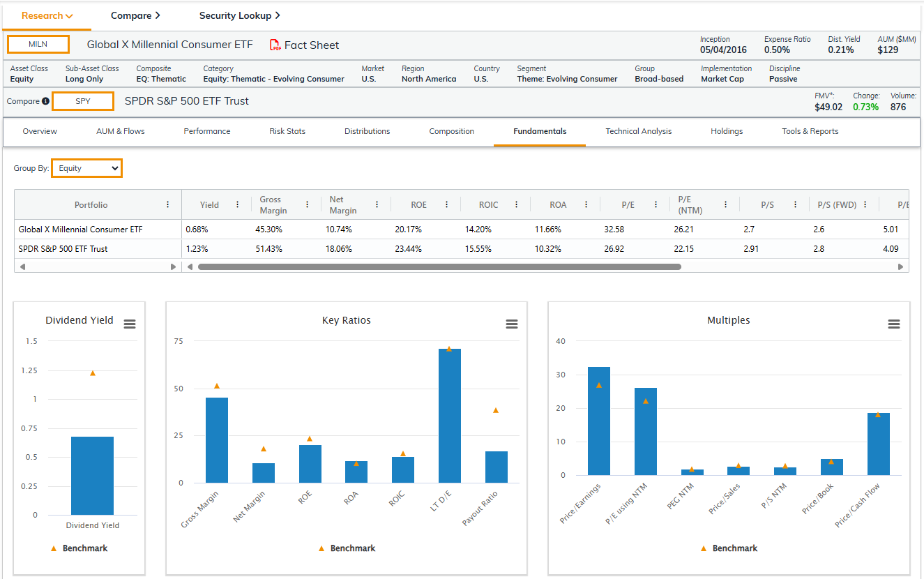Open Net Margin column options menu

[x=377, y=204]
